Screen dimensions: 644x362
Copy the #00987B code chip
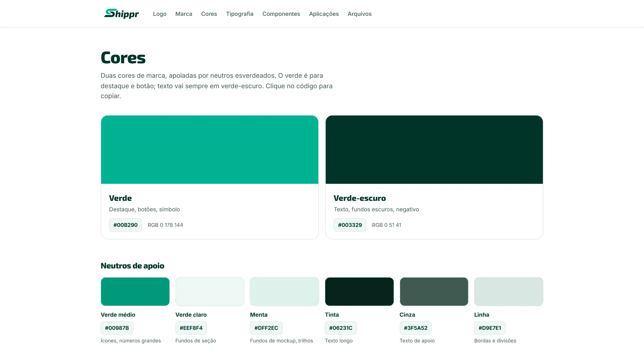pos(117,328)
